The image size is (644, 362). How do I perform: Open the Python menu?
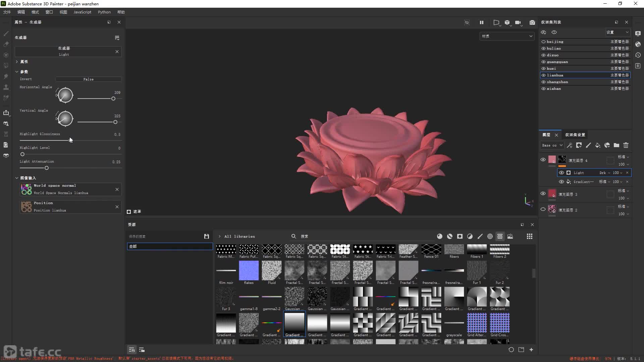point(104,12)
